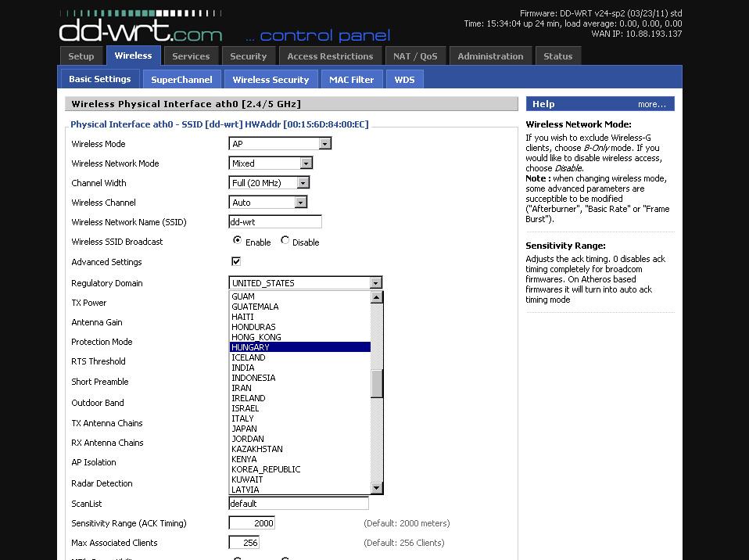Screen dimensions: 749x560
Task: Select KAZAKHSTAN from the list
Action: coord(300,449)
